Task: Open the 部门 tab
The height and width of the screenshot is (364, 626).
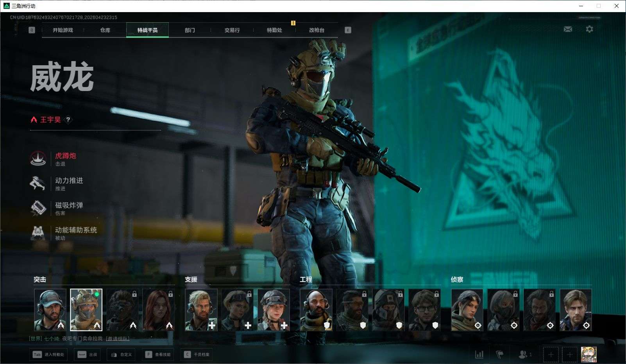Action: (x=190, y=30)
